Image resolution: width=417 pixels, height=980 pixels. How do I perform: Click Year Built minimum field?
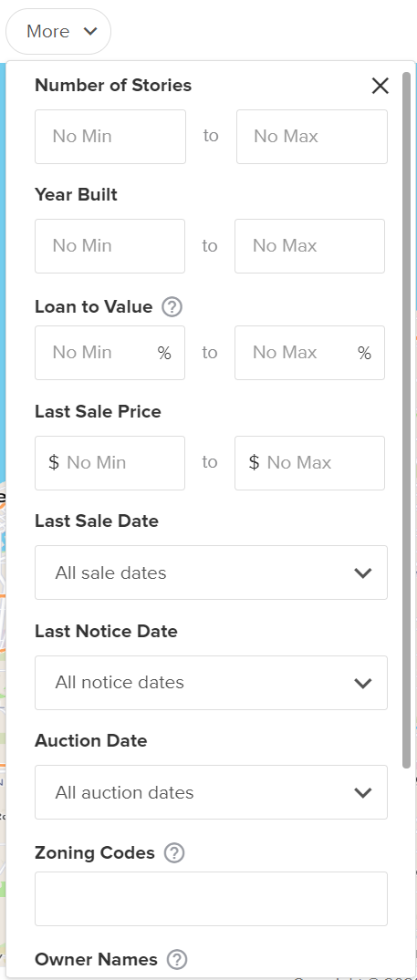click(110, 246)
